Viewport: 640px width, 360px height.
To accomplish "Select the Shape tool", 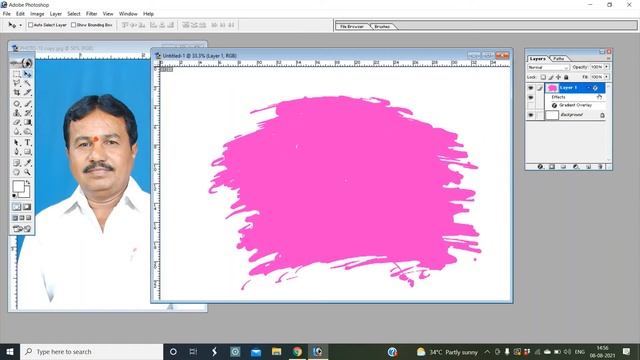I will (27, 152).
